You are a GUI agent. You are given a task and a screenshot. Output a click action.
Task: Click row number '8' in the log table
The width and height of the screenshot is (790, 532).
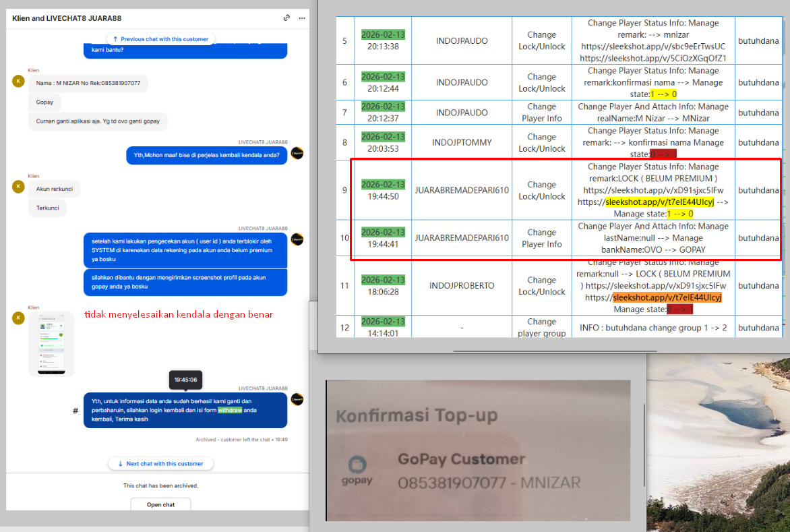click(344, 142)
